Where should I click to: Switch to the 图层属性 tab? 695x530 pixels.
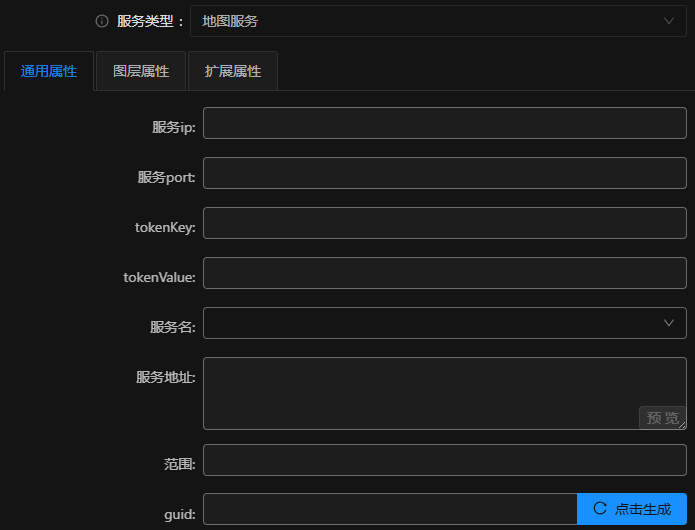coord(141,71)
